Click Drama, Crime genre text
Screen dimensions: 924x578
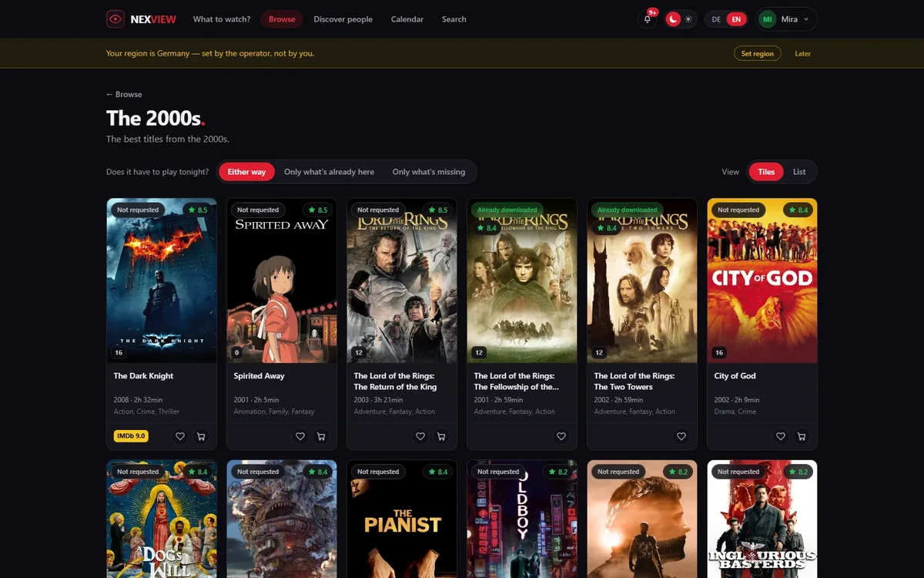point(735,412)
